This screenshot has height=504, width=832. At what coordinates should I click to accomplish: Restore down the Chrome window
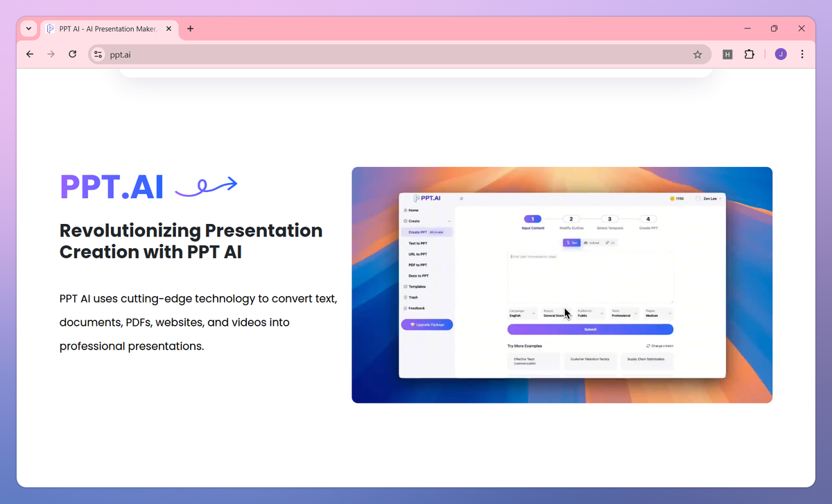774,28
